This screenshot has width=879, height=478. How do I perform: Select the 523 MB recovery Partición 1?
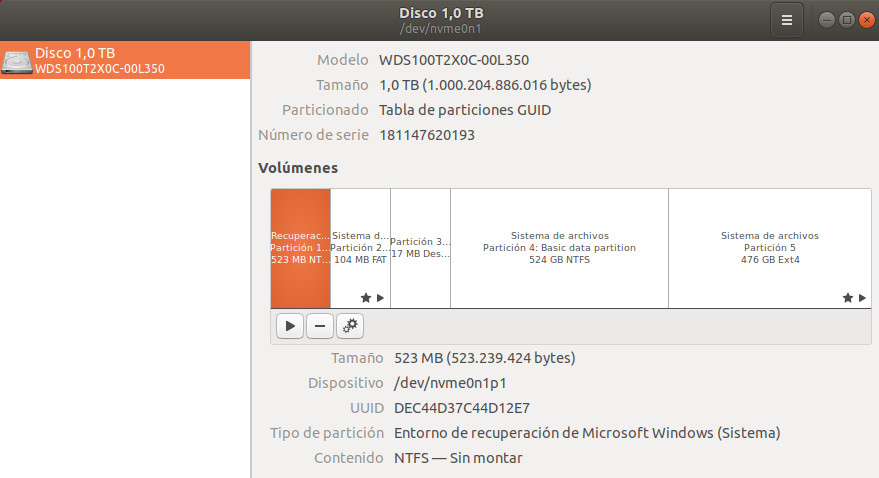(x=300, y=247)
